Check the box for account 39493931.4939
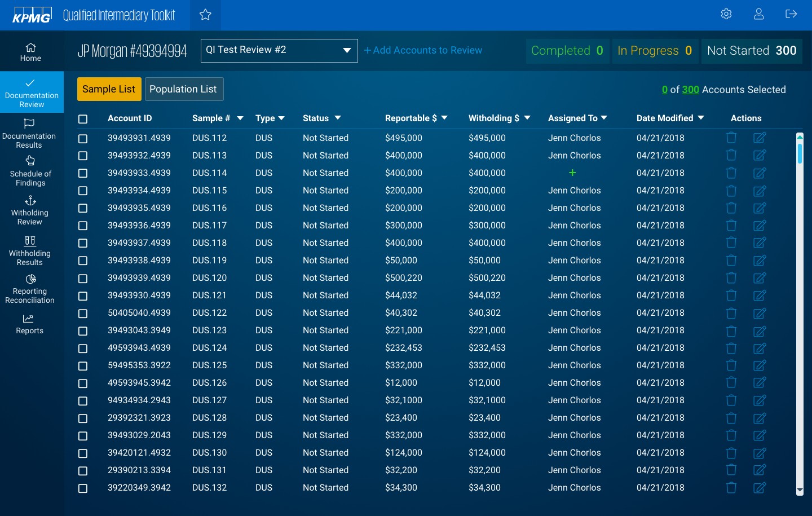This screenshot has width=812, height=516. click(83, 138)
